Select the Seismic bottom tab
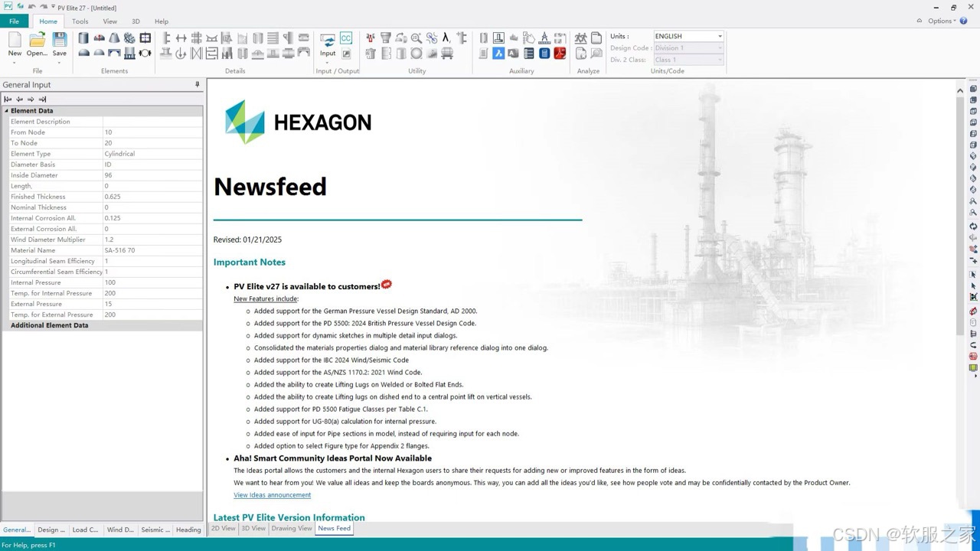980x551 pixels. pos(155,530)
